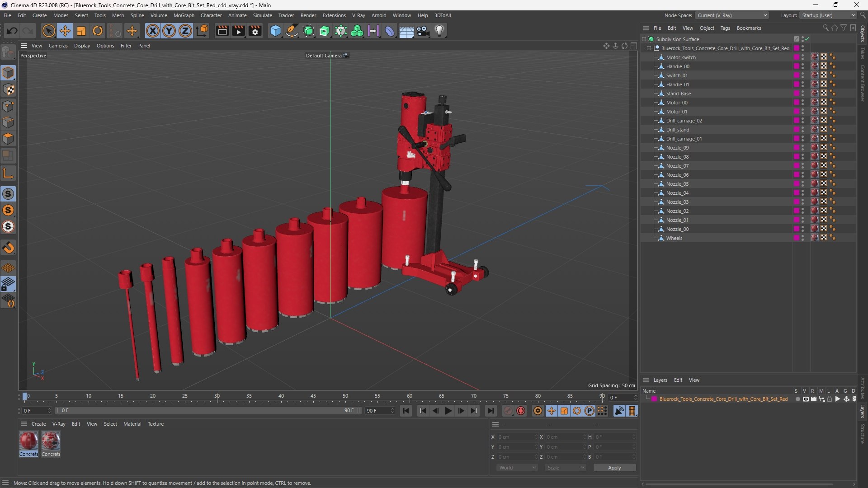The height and width of the screenshot is (488, 868).
Task: Add a Camera object
Action: click(x=423, y=31)
